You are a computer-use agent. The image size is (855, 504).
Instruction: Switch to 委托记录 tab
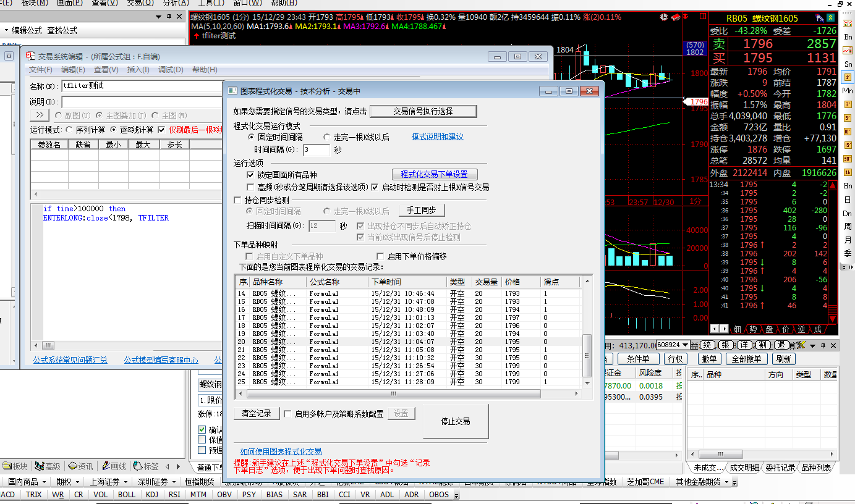(780, 468)
